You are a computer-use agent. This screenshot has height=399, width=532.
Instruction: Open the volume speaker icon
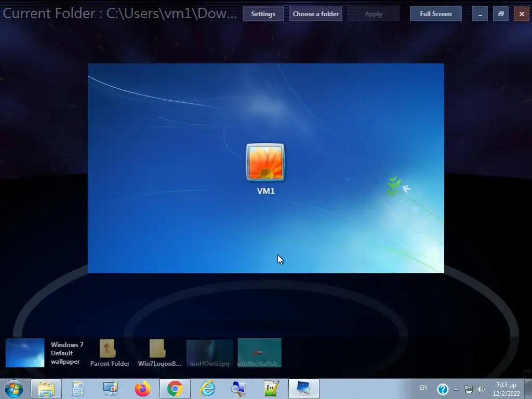(x=481, y=389)
